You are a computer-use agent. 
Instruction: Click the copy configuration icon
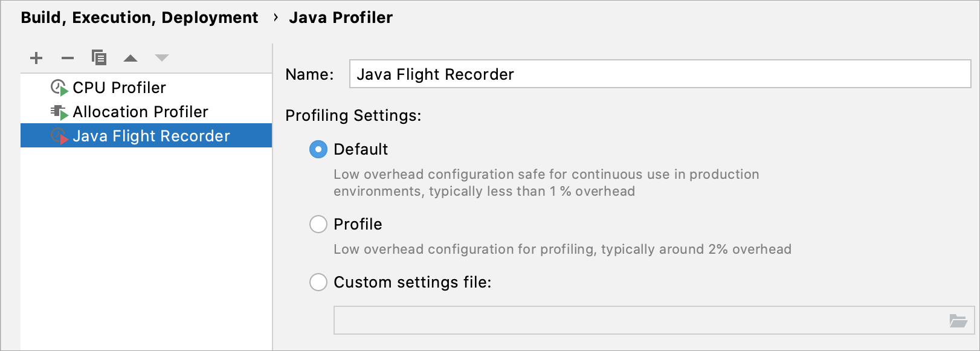[99, 57]
